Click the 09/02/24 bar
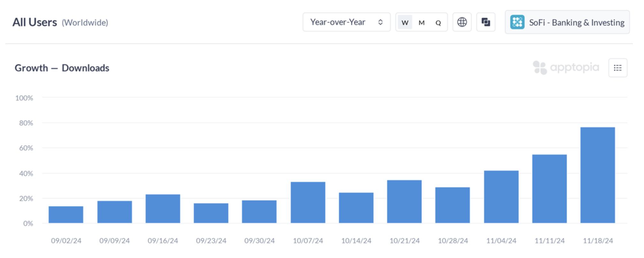Screen dimensions: 644x258 pos(66,215)
